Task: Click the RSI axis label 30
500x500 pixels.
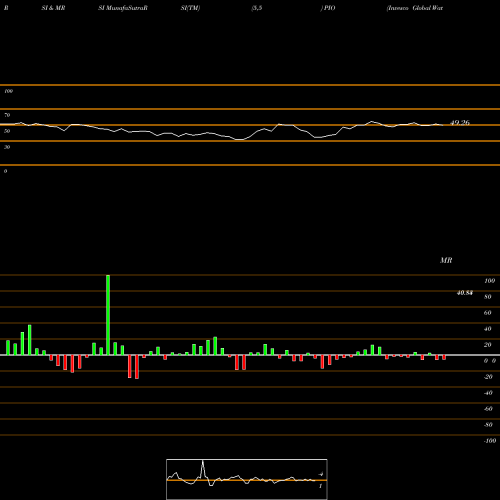Action: (7, 147)
